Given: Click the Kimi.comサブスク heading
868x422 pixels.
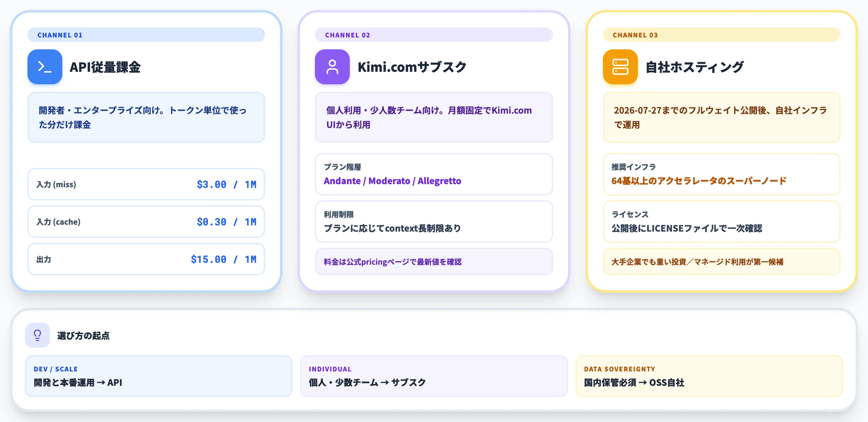Looking at the screenshot, I should point(412,67).
